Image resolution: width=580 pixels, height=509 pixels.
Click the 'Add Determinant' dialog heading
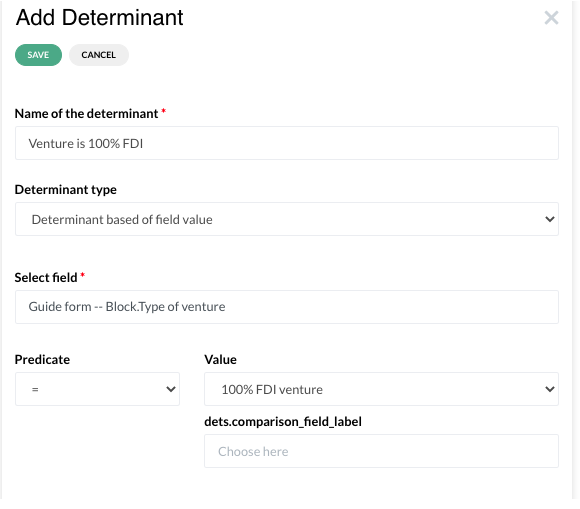(x=100, y=17)
